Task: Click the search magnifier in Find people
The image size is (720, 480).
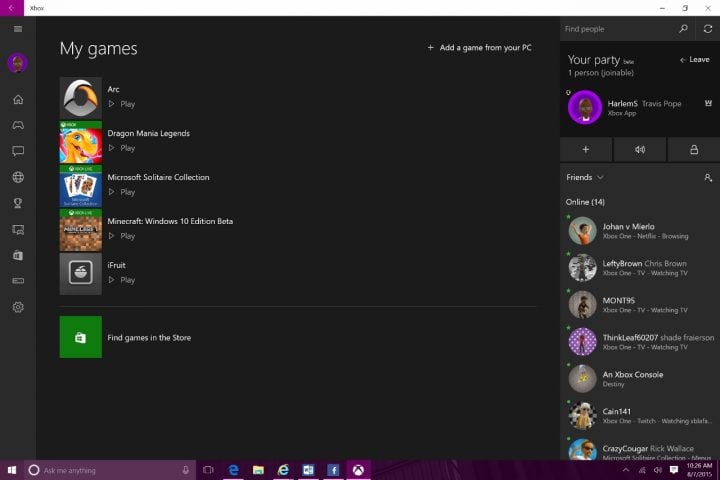Action: pos(683,29)
